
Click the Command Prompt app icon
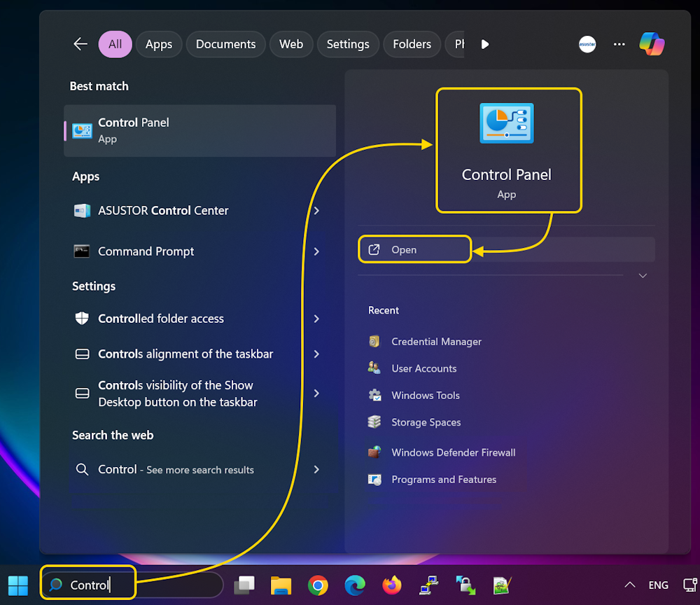coord(82,251)
